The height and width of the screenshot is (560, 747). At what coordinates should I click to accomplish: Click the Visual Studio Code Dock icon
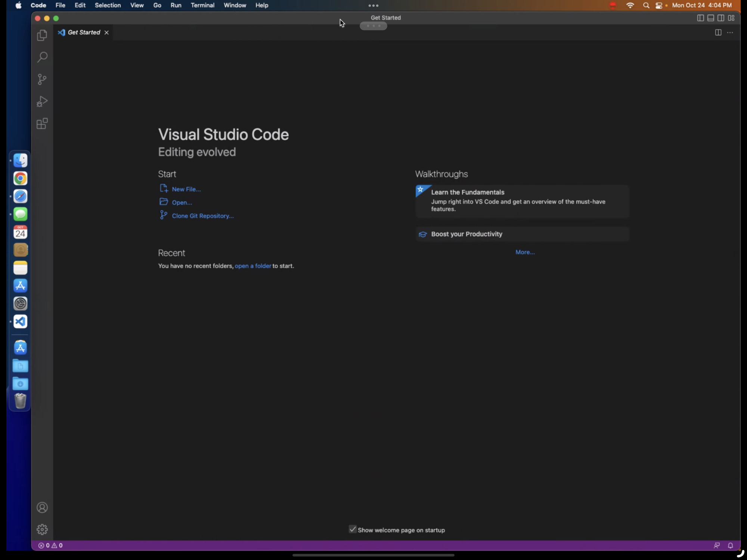click(x=21, y=322)
